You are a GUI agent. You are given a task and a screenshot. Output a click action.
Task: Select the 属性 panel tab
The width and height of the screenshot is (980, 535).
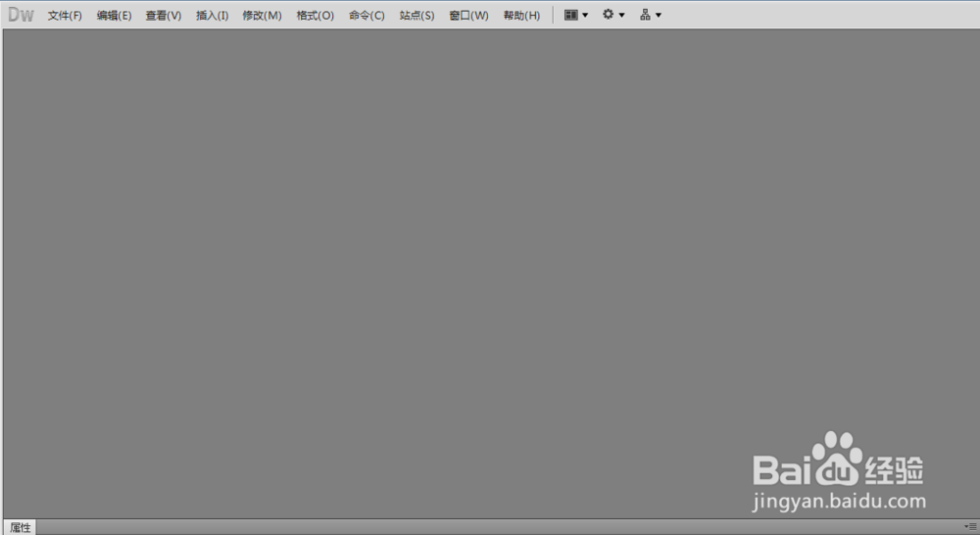[x=21, y=527]
